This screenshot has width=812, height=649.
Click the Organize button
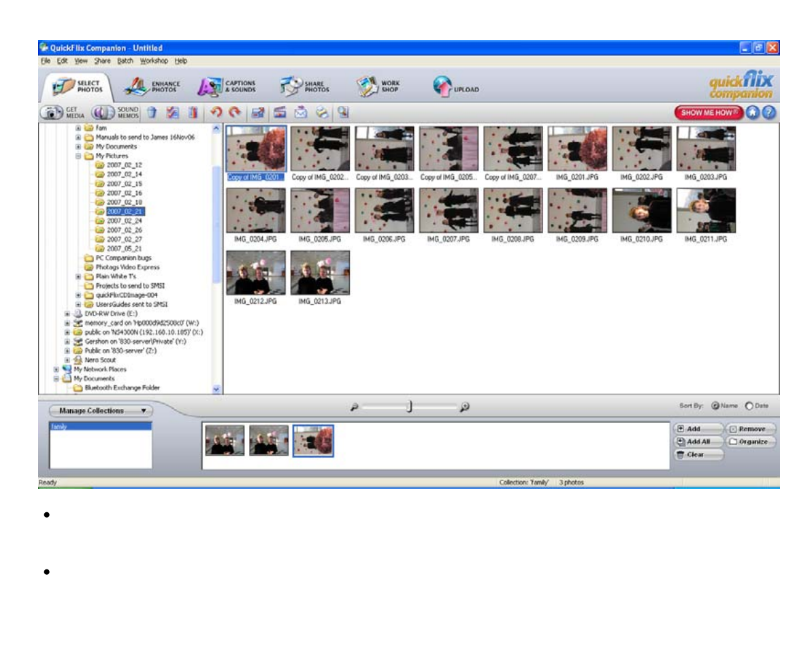coord(750,442)
